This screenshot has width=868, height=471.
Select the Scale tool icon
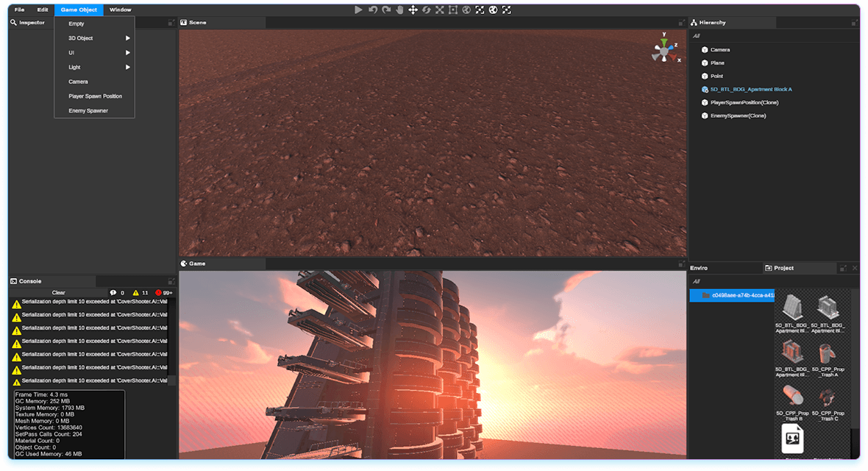(439, 10)
